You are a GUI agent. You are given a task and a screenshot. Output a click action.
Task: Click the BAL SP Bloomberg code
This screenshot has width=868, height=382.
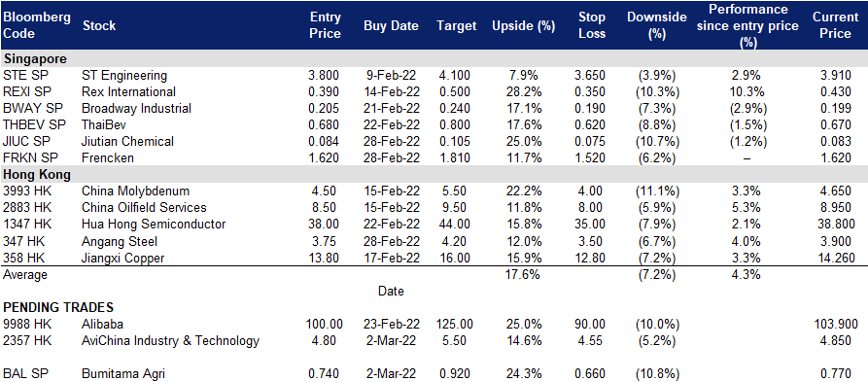pos(25,374)
